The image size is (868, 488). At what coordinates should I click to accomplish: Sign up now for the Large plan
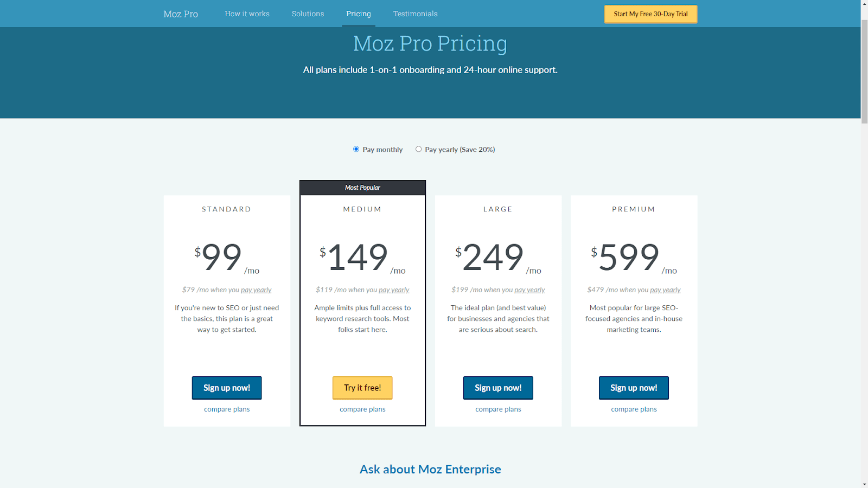click(x=497, y=388)
